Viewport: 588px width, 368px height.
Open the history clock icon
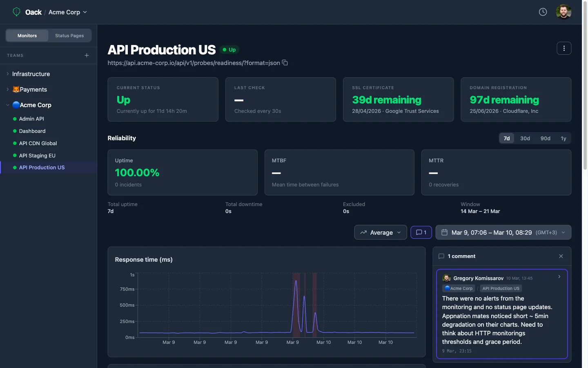click(x=543, y=12)
